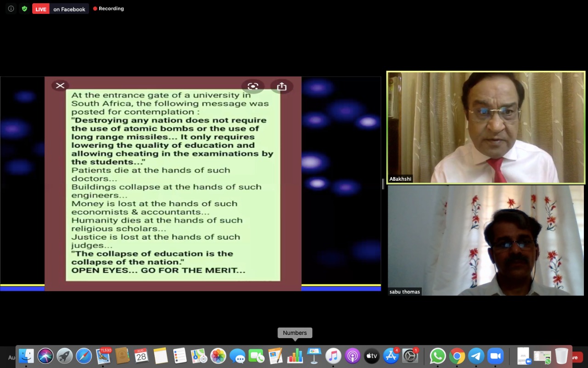Open Mail with 11,530 unread badge
The height and width of the screenshot is (368, 588).
click(103, 356)
